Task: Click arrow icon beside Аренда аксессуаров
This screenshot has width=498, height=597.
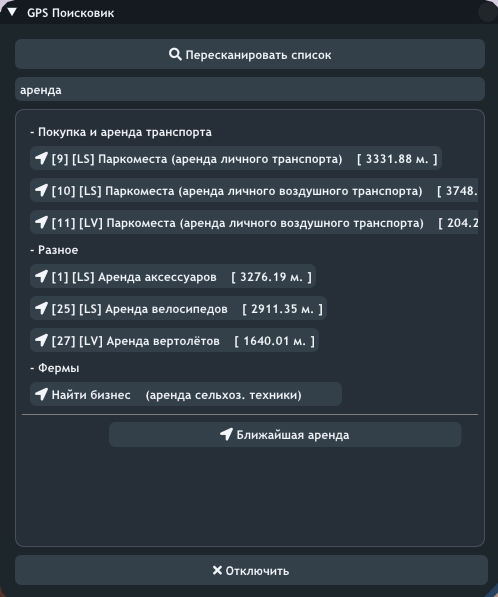Action: pyautogui.click(x=42, y=276)
